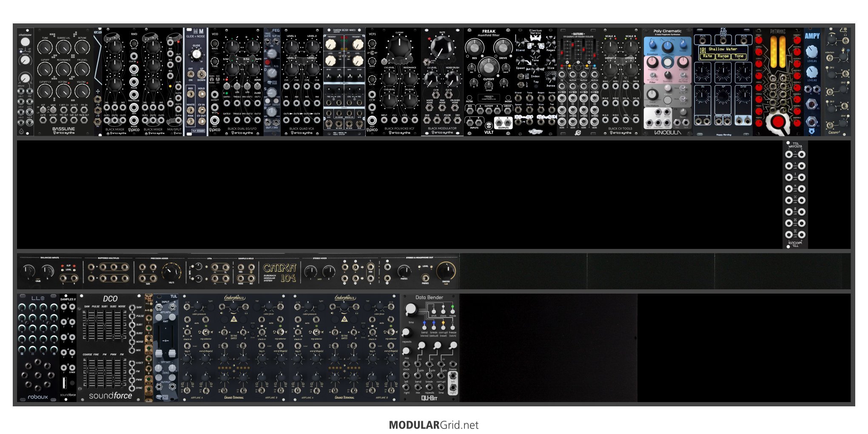The width and height of the screenshot is (868, 434).
Task: Click the Rate label on FX Aid display
Action: pos(707,56)
